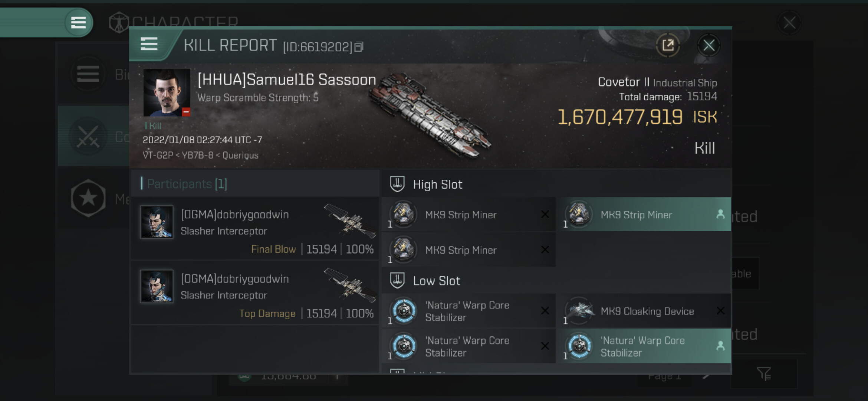
Task: Click Samuel16 Sassoon's victim portrait
Action: 167,92
